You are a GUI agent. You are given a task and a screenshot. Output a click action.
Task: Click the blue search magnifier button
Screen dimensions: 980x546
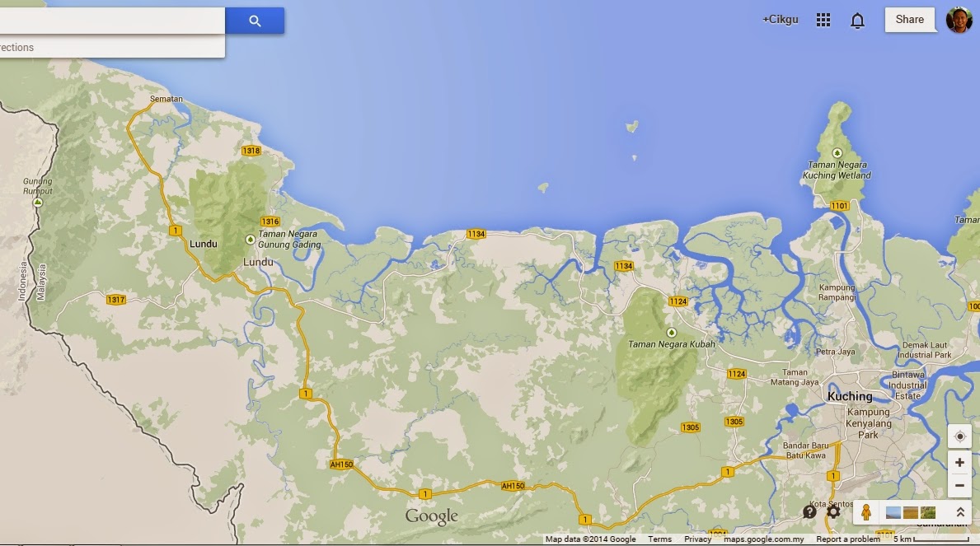coord(255,21)
